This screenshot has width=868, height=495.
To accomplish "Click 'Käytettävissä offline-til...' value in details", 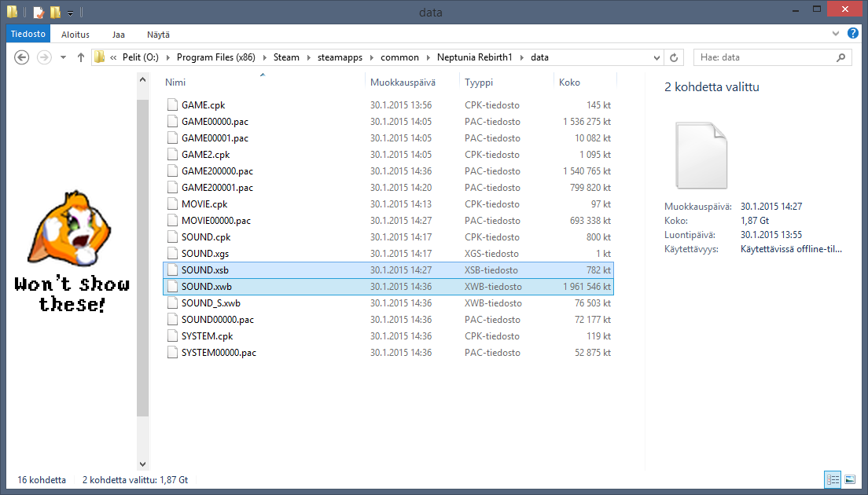I will pyautogui.click(x=791, y=249).
